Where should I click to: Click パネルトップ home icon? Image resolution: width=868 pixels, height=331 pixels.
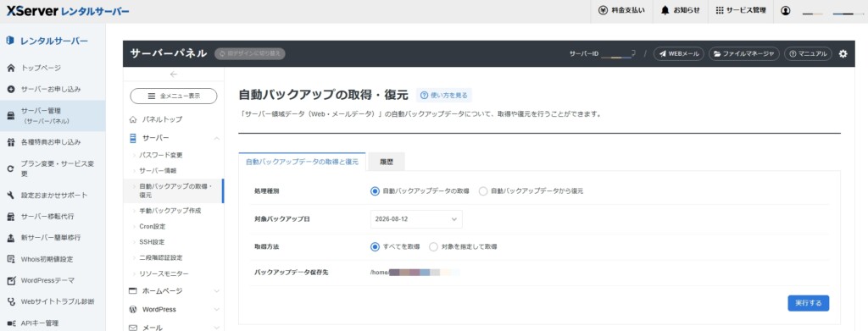133,119
